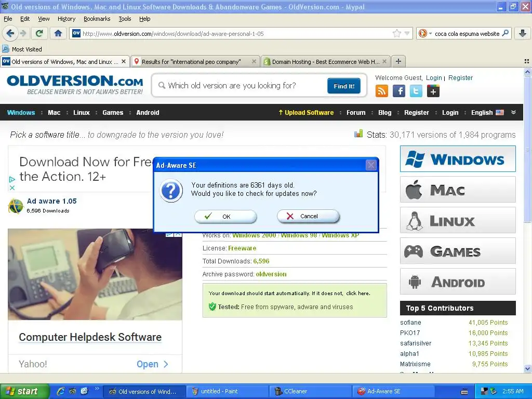Select the large Games category button

[458, 251]
